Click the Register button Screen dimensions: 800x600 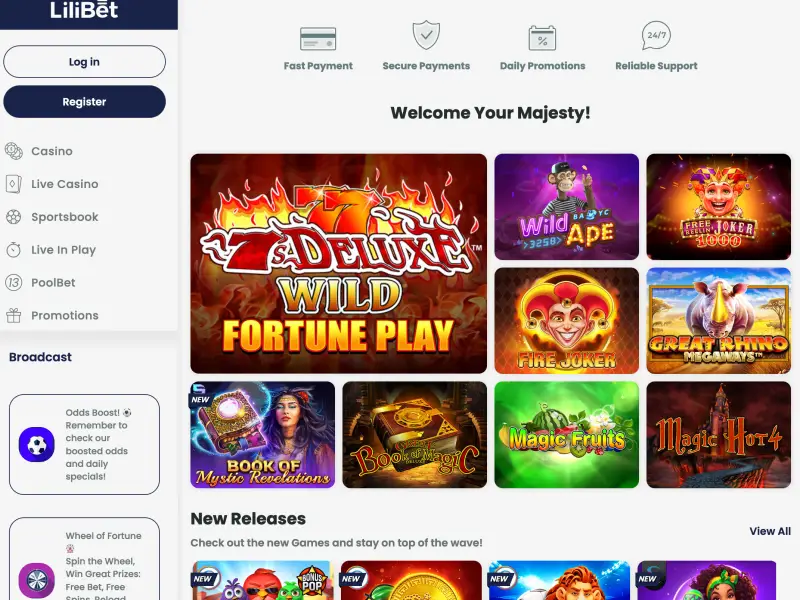tap(85, 102)
